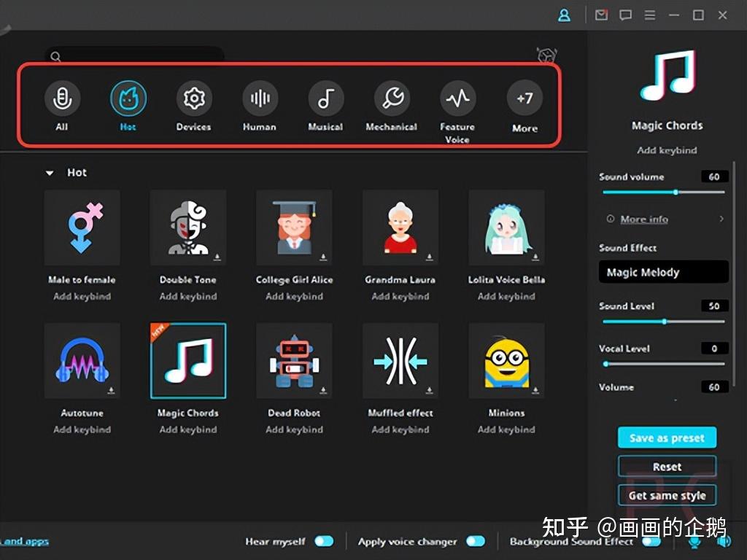The height and width of the screenshot is (560, 747).
Task: Choose the Magic Chords voice tile
Action: pyautogui.click(x=188, y=360)
